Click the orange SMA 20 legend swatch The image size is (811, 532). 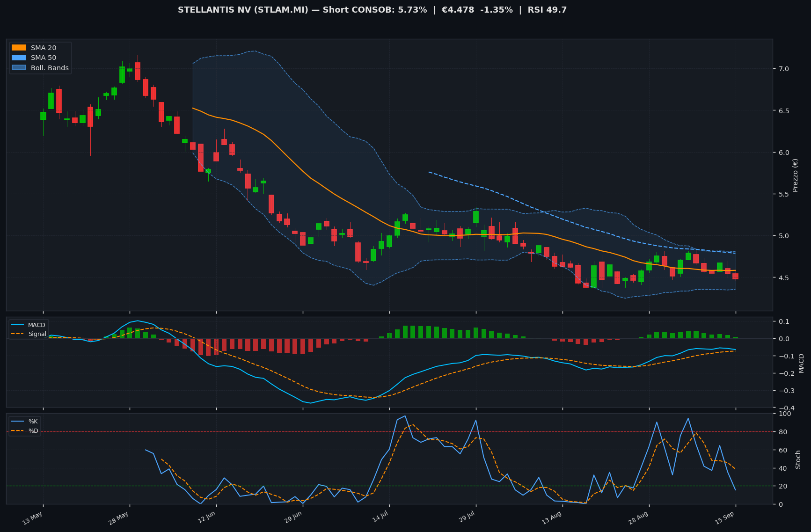19,48
